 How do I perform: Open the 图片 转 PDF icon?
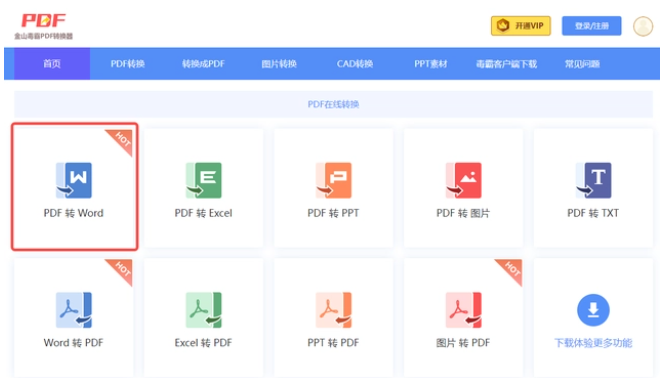coord(463,310)
